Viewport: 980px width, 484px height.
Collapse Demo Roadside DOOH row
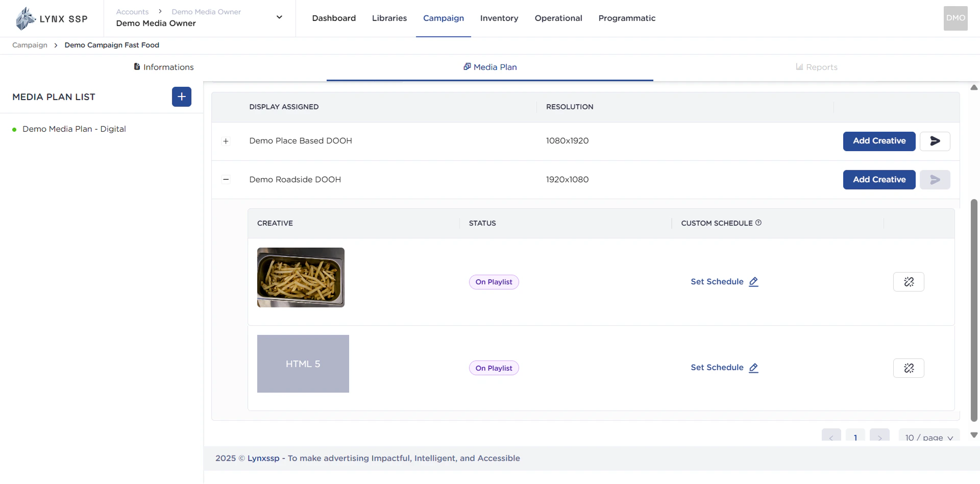click(226, 179)
